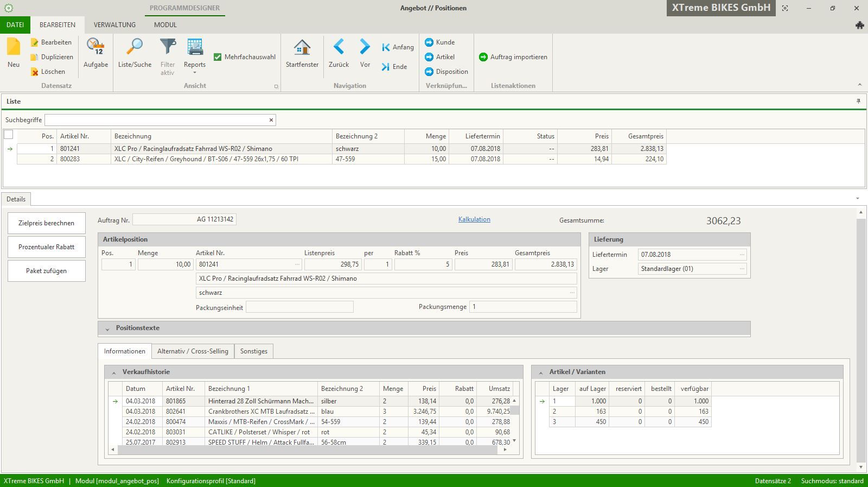Tick the select-all checkbox in list header
868x487 pixels.
tap(9, 135)
